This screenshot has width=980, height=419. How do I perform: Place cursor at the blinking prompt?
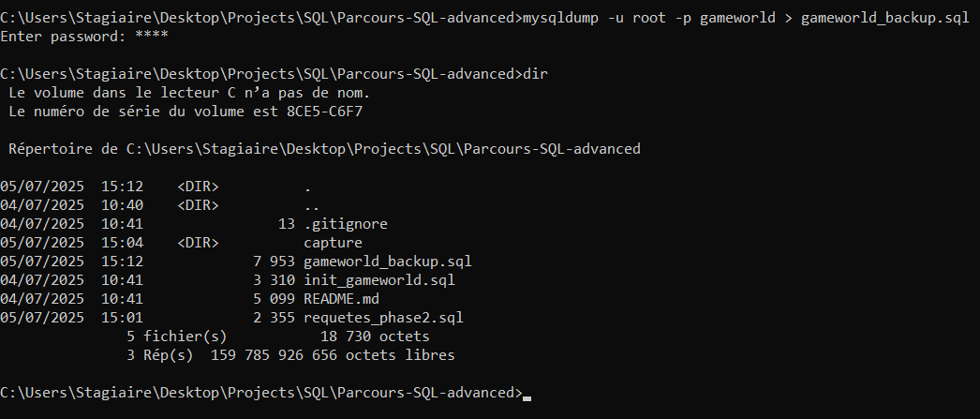(x=527, y=394)
